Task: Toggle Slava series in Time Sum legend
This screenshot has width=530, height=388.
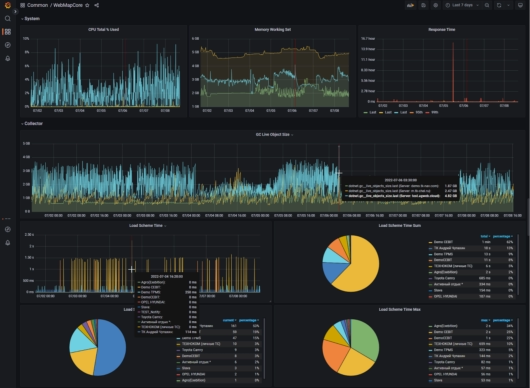Action: pyautogui.click(x=438, y=291)
